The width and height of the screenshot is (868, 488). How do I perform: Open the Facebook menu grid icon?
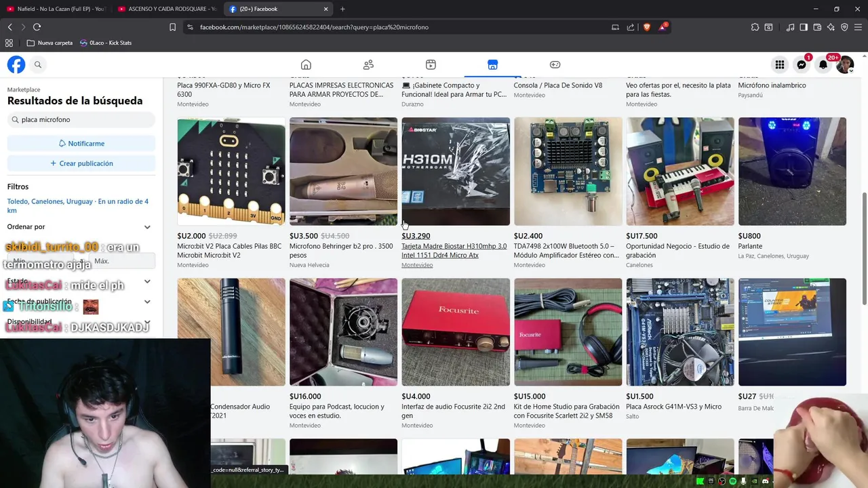(780, 64)
